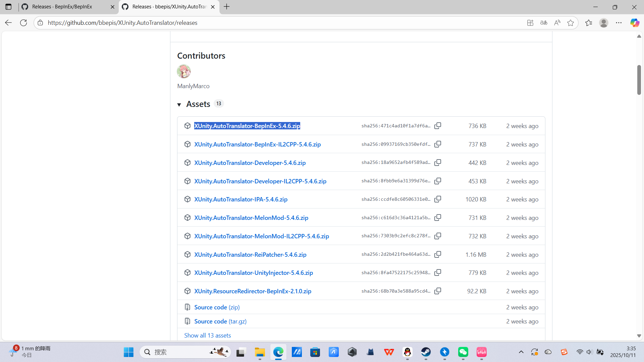
Task: Copy SHA256 hash for IPA-5.4.6.zip
Action: [438, 199]
